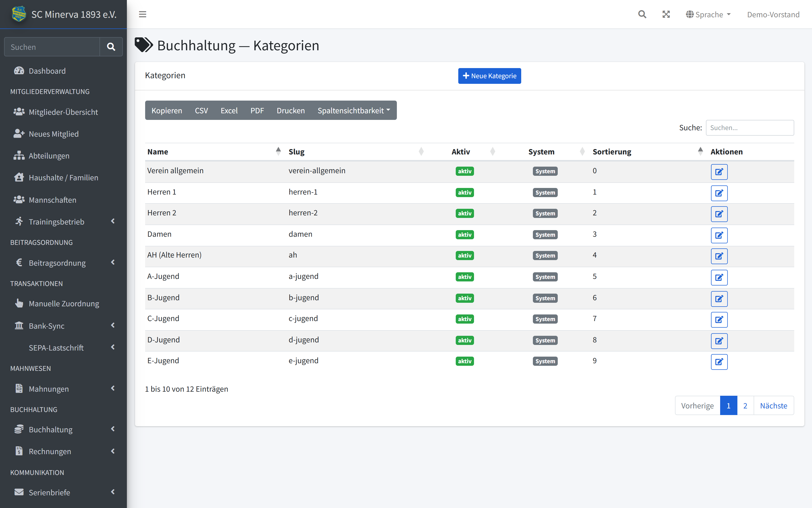Sort the table by the Aktiv column
812x508 pixels.
click(x=465, y=152)
